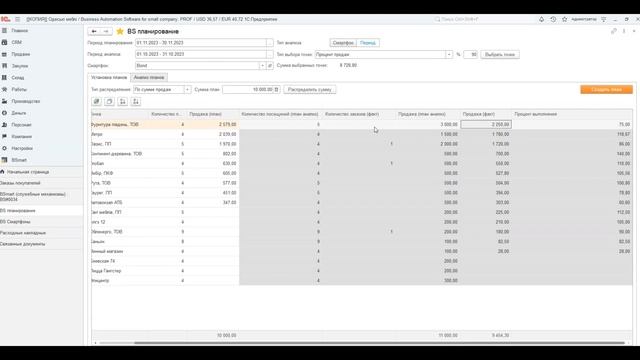Open the BSmart section in sidebar

coord(19,160)
